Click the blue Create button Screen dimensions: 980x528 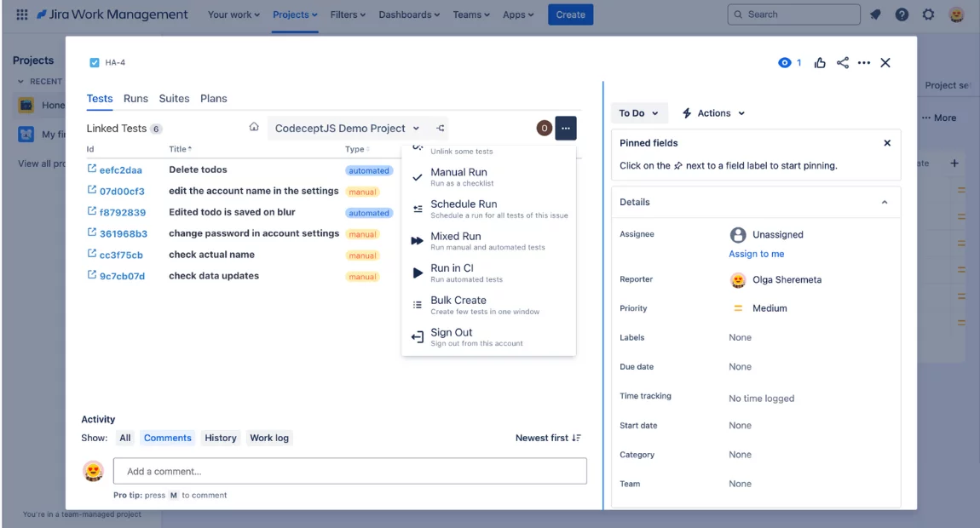click(570, 14)
